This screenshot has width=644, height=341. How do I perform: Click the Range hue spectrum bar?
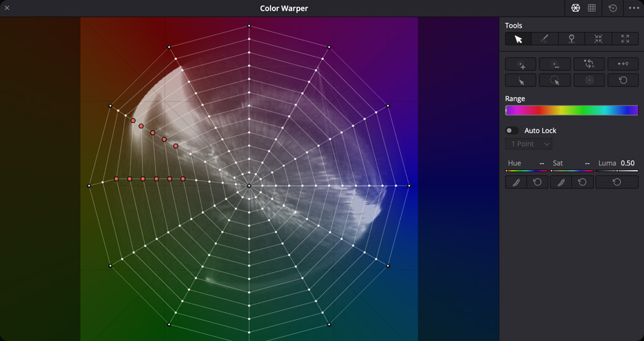pyautogui.click(x=571, y=111)
